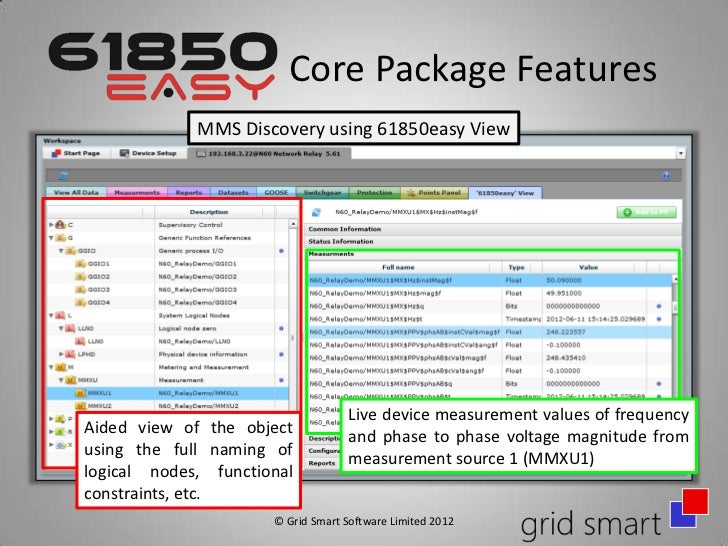Click the Supervisory Control C node icon
The width and height of the screenshot is (728, 546).
coord(60,225)
